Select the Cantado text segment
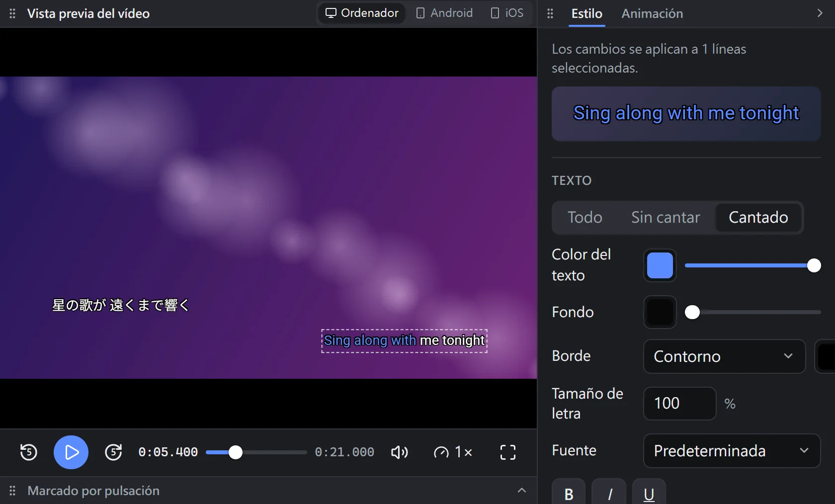The height and width of the screenshot is (504, 835). click(758, 217)
